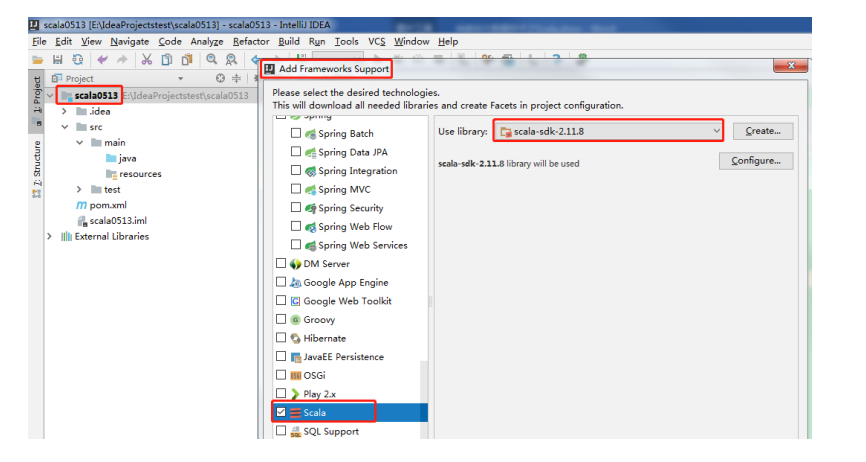Select the Spring Web Services list entry
This screenshot has width=866, height=462.
(363, 245)
